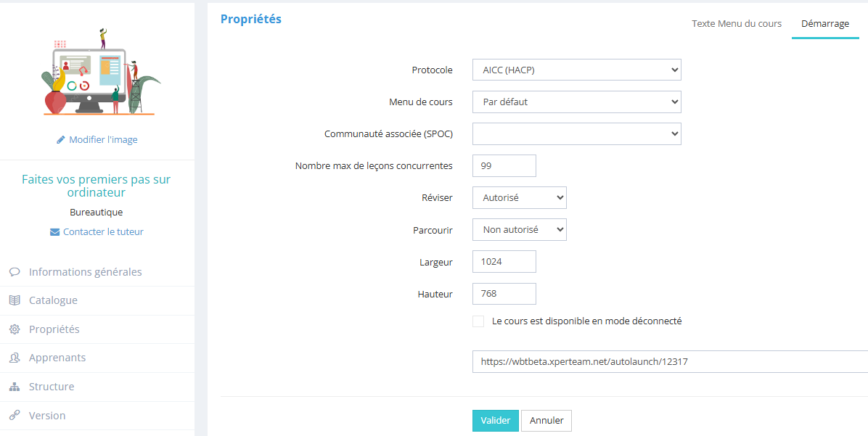The height and width of the screenshot is (436, 868).
Task: Click the Version link icon
Action: point(15,416)
